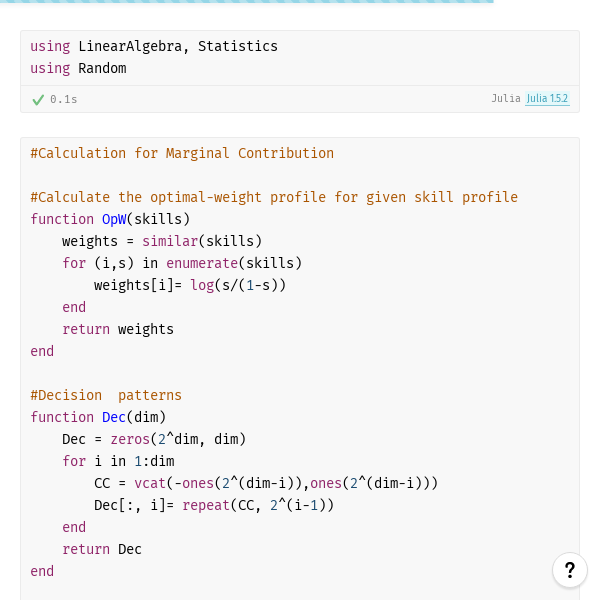Click the OpW function name

(114, 219)
